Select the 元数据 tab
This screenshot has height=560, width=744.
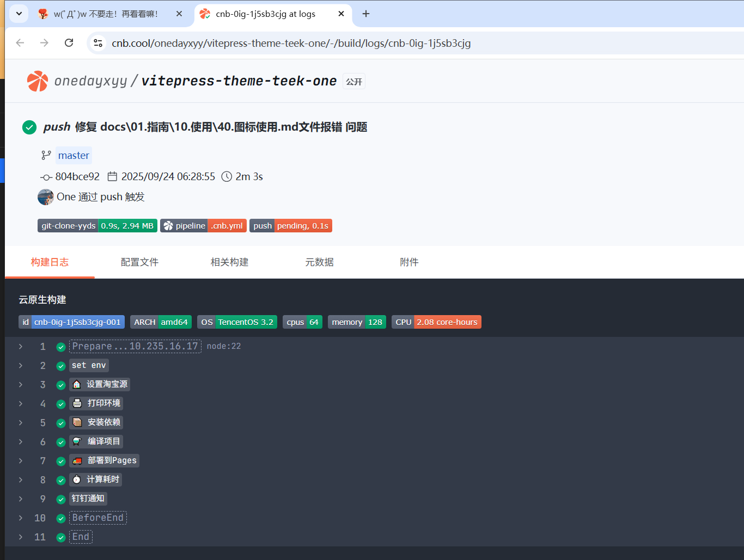[x=319, y=262]
